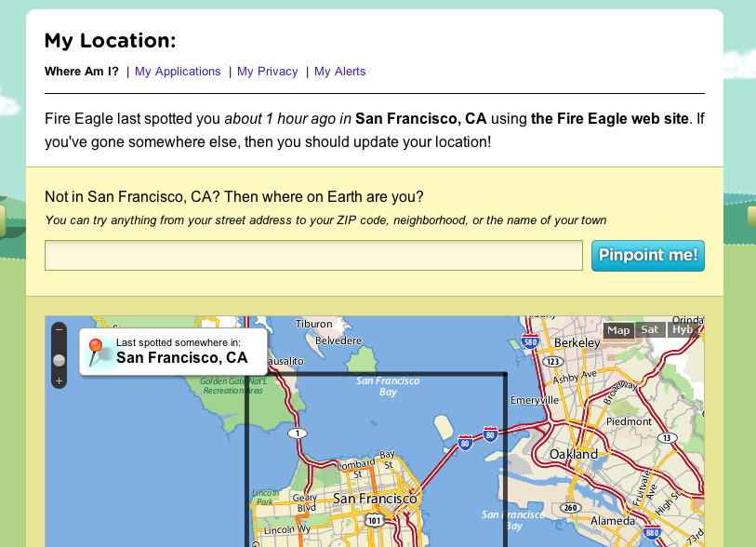Image resolution: width=756 pixels, height=547 pixels.
Task: Select the Map view mode button
Action: click(618, 331)
